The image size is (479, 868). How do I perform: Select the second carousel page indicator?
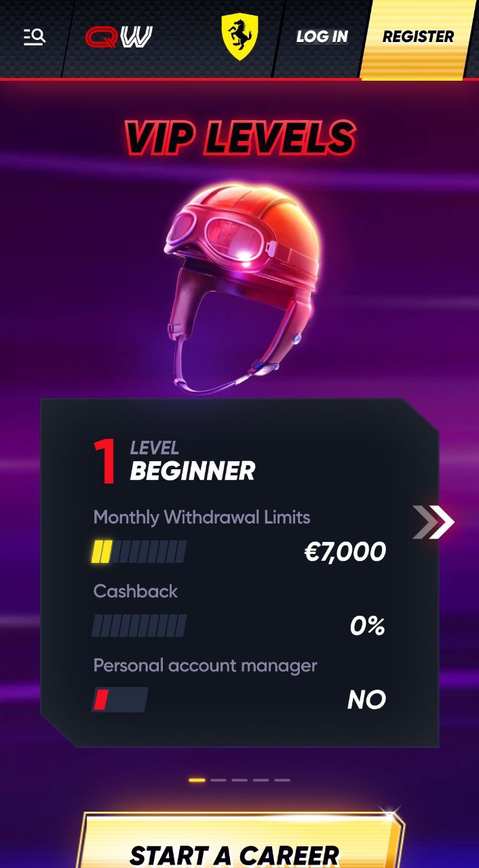(x=218, y=780)
